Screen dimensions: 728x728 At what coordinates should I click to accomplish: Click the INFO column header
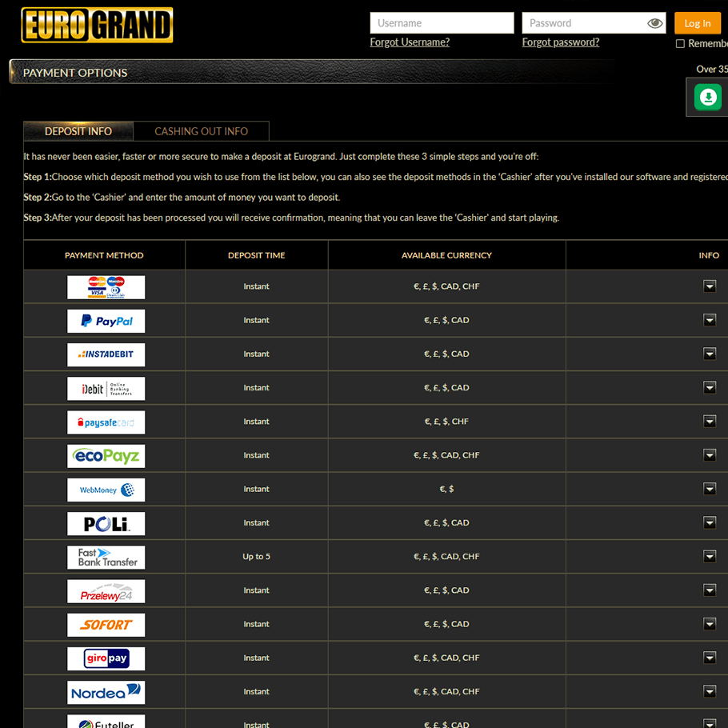point(709,255)
